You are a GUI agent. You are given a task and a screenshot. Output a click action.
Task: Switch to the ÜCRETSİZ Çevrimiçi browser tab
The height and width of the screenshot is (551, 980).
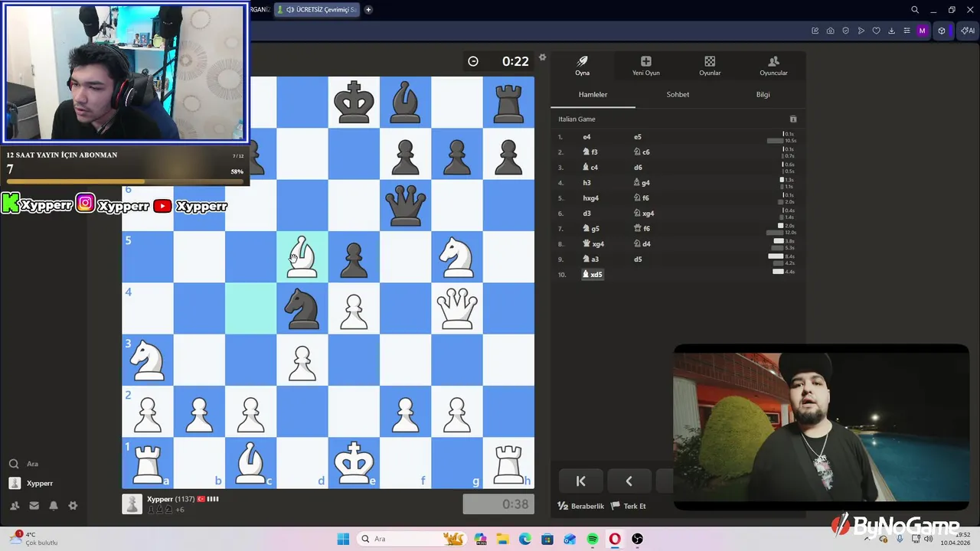(x=316, y=10)
